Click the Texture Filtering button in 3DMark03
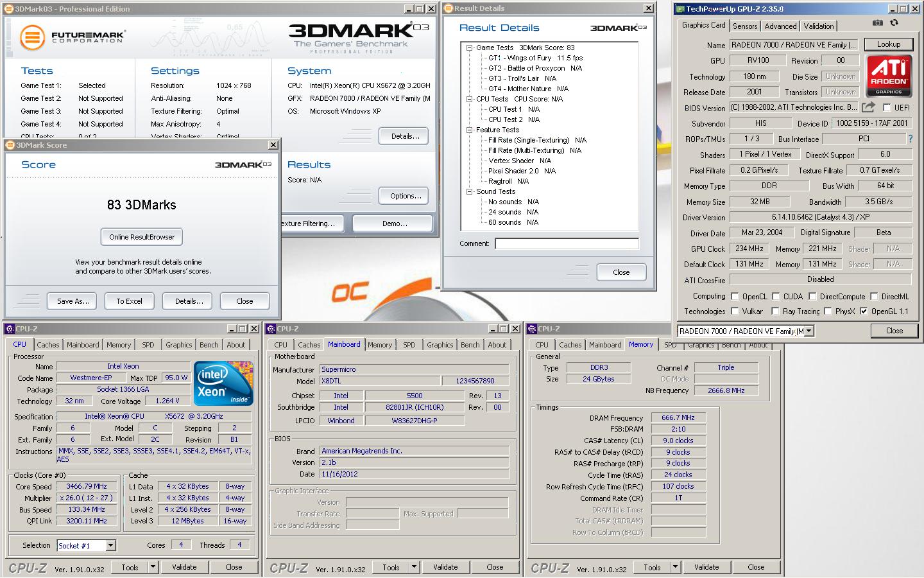This screenshot has height=578, width=924. pos(311,223)
